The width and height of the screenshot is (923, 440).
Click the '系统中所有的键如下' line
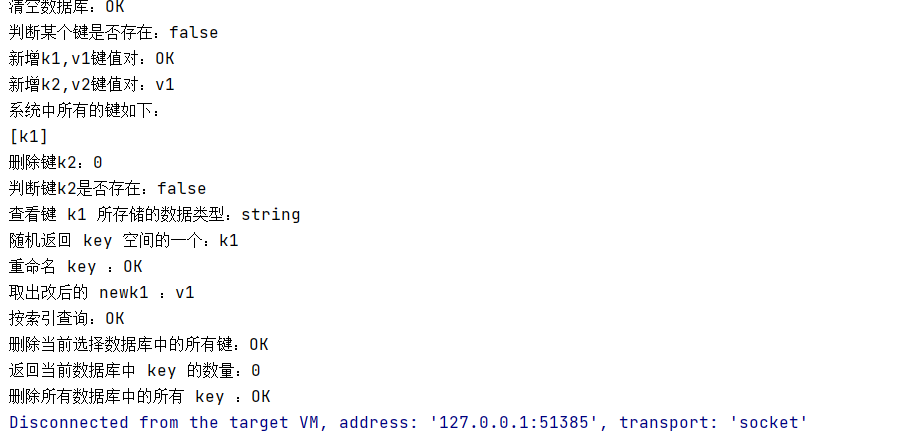coord(85,110)
